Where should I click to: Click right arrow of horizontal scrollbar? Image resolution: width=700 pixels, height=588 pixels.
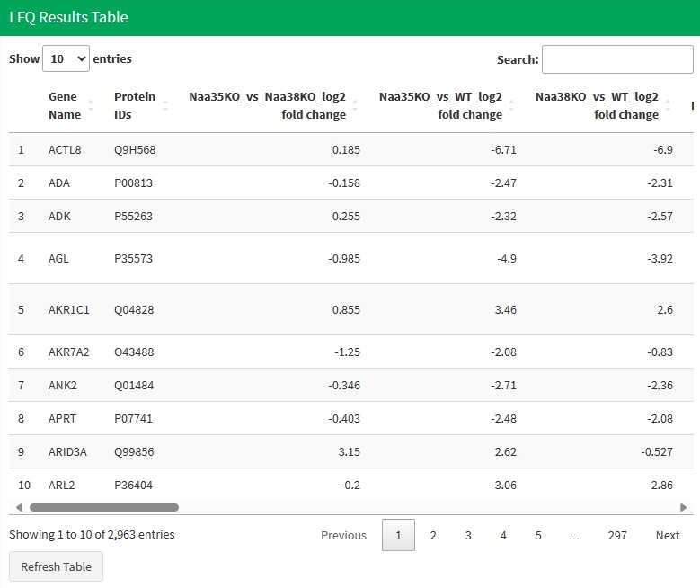684,507
